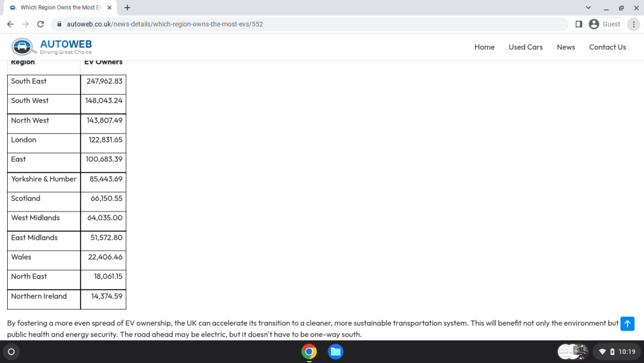Select the 100,683.39 value
Image resolution: width=644 pixels, height=363 pixels.
coord(104,159)
